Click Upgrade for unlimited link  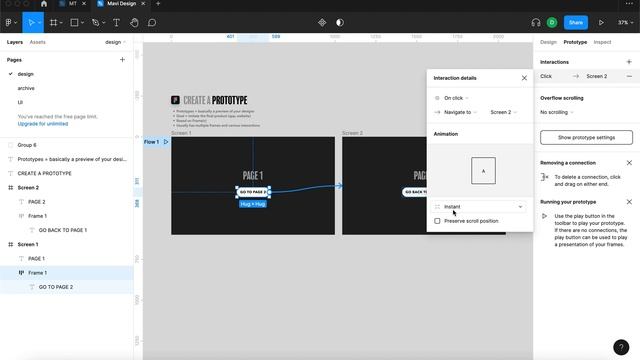pyautogui.click(x=43, y=124)
